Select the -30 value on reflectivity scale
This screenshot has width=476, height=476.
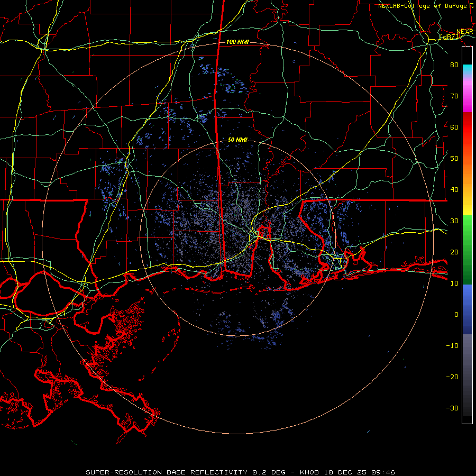click(452, 408)
